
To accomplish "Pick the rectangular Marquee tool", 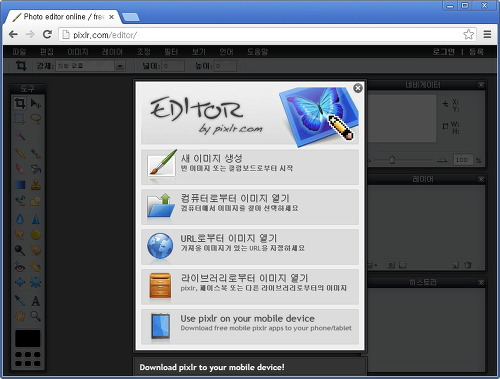I will pyautogui.click(x=20, y=119).
